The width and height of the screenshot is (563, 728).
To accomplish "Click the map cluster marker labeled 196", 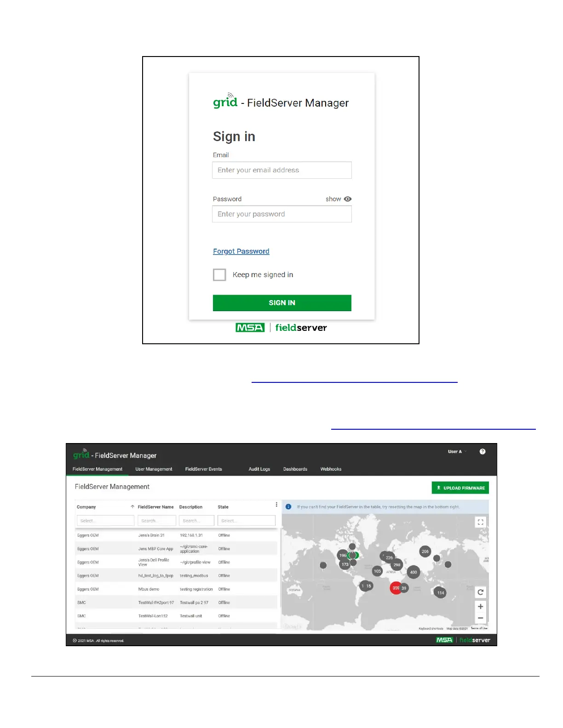I will (x=343, y=555).
